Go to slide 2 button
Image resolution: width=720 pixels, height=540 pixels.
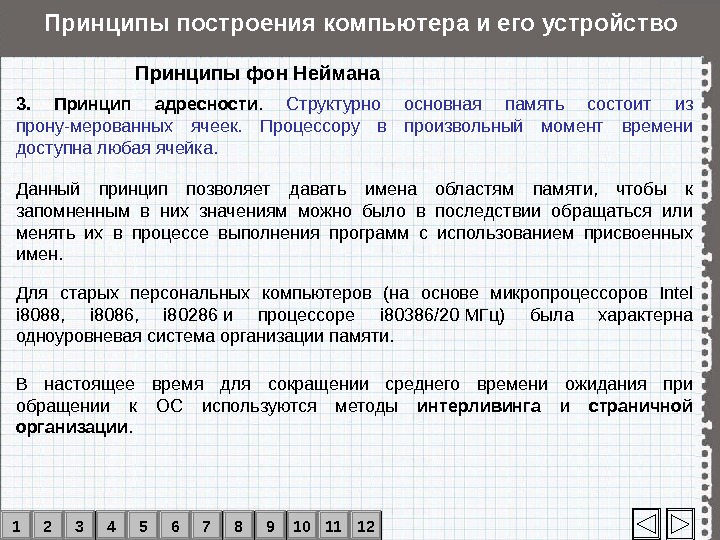[x=47, y=526]
